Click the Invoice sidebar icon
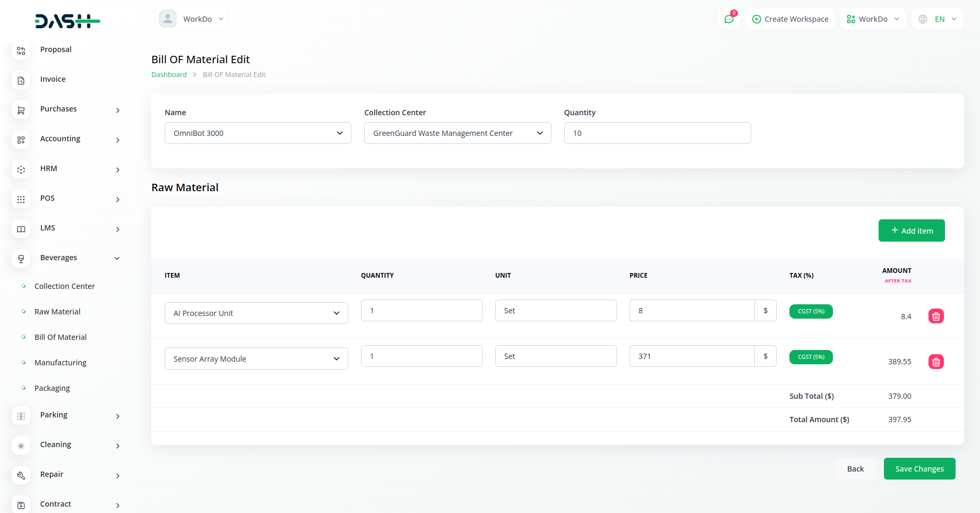Screen dimensions: 980x513 coord(21,81)
